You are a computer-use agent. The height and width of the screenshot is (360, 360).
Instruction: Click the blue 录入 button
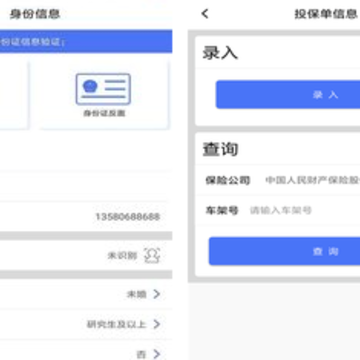coord(288,94)
